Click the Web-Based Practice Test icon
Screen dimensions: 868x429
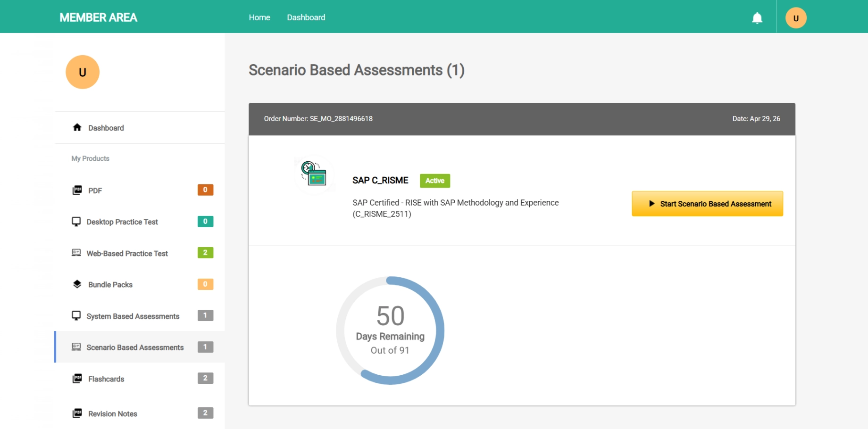76,253
